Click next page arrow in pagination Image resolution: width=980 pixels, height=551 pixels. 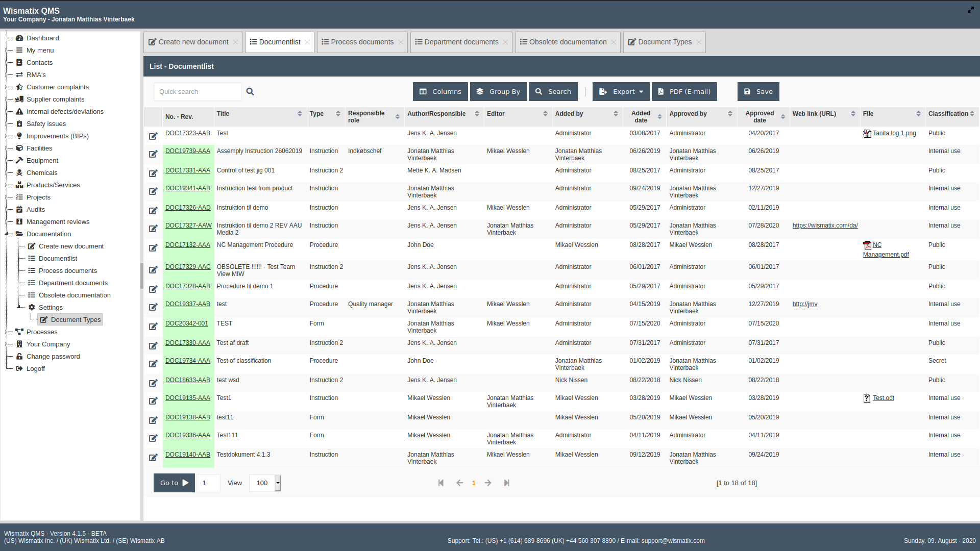[488, 483]
